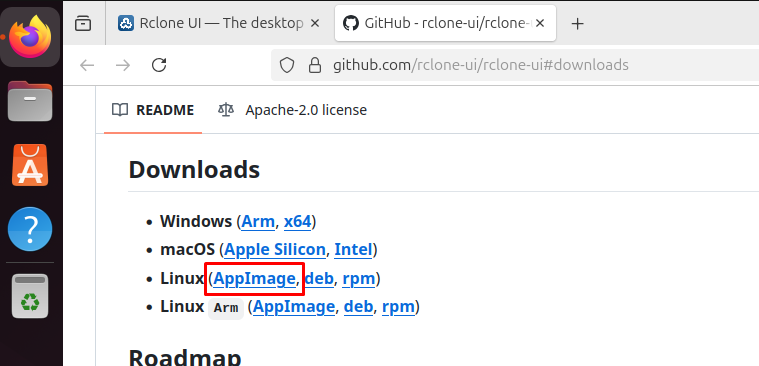Download the Windows x64 build
This screenshot has width=759, height=366.
coord(297,222)
